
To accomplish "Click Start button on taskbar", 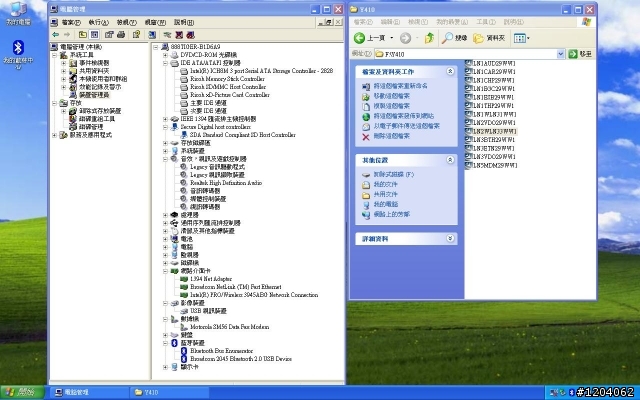I will coord(22,392).
